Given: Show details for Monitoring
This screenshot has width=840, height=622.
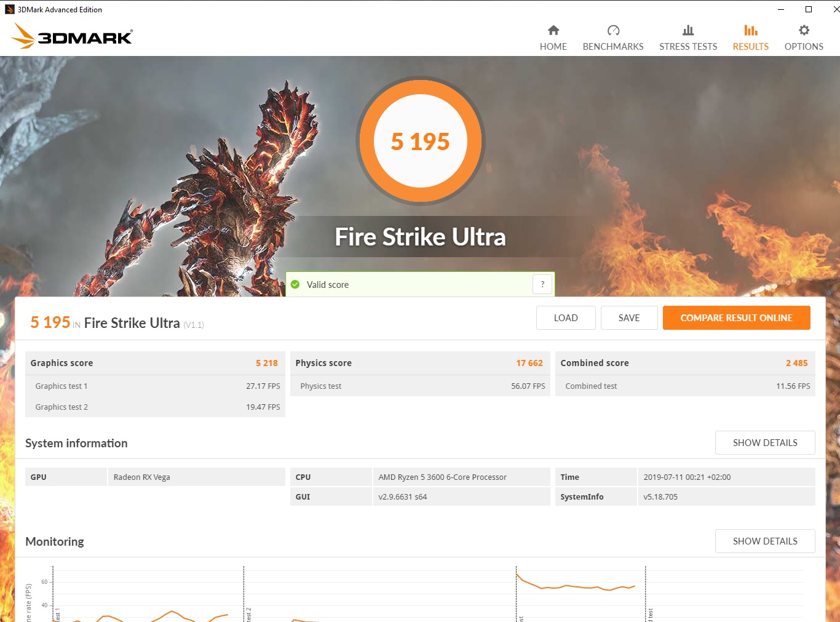Looking at the screenshot, I should pyautogui.click(x=765, y=541).
